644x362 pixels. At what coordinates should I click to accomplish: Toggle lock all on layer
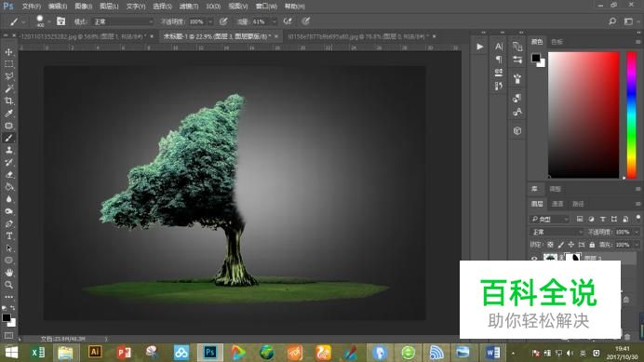592,245
